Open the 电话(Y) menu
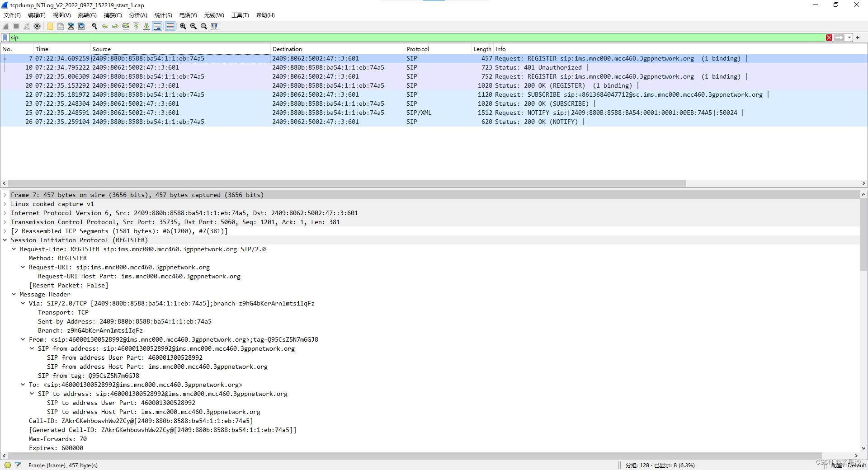The width and height of the screenshot is (868, 470). point(188,15)
